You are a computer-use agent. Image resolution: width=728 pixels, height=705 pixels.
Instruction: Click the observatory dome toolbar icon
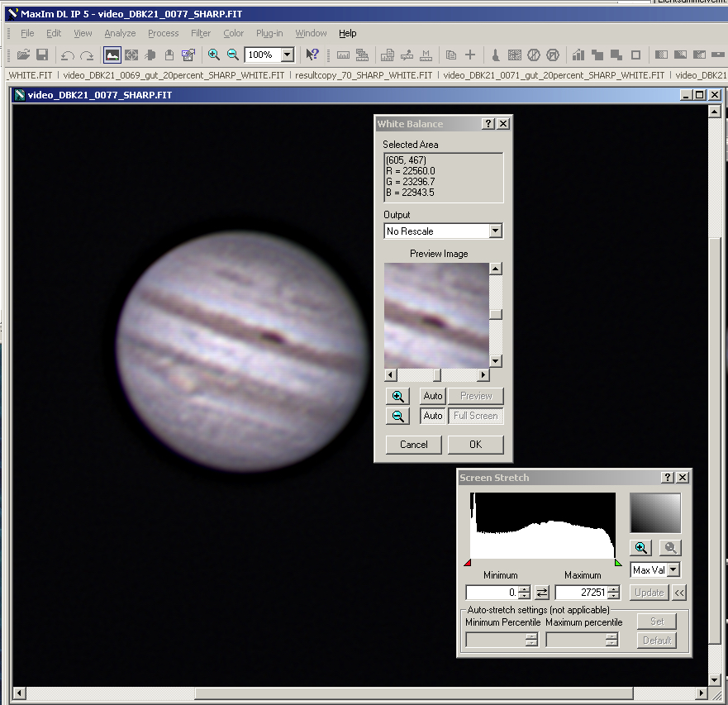(169, 55)
